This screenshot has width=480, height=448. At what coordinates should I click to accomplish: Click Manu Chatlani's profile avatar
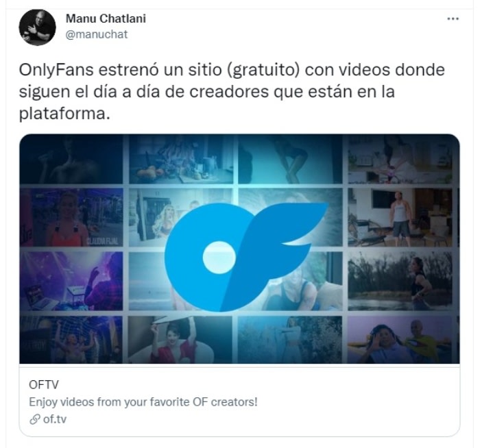point(37,27)
